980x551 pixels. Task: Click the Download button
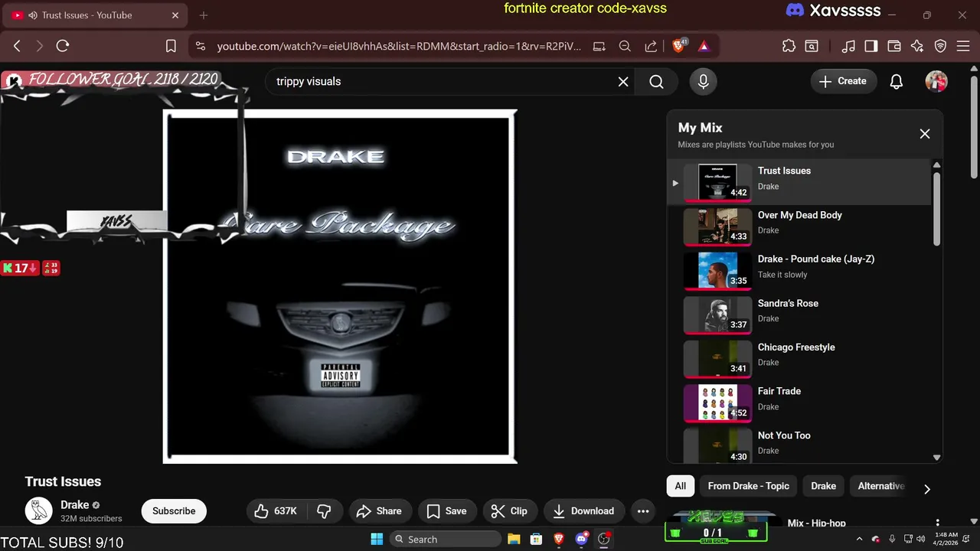click(x=584, y=511)
